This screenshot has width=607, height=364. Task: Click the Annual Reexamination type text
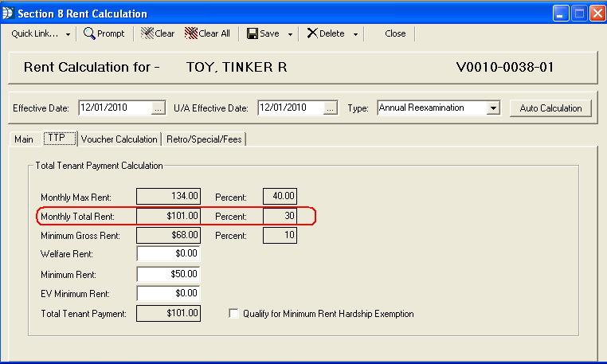421,108
